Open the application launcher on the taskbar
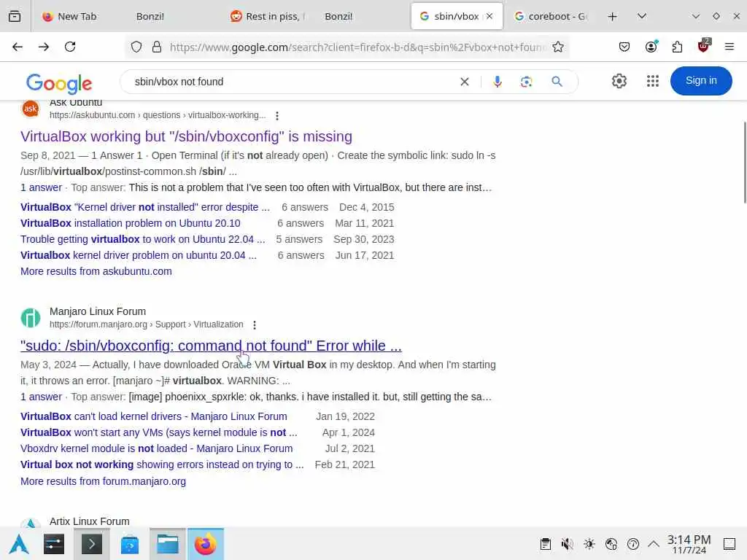Viewport: 747px width, 560px height. click(x=19, y=544)
